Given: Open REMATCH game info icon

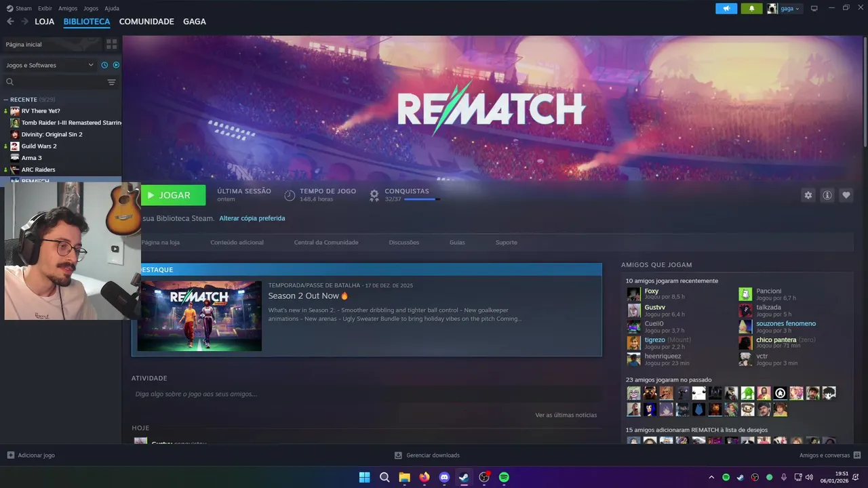Looking at the screenshot, I should pos(827,195).
